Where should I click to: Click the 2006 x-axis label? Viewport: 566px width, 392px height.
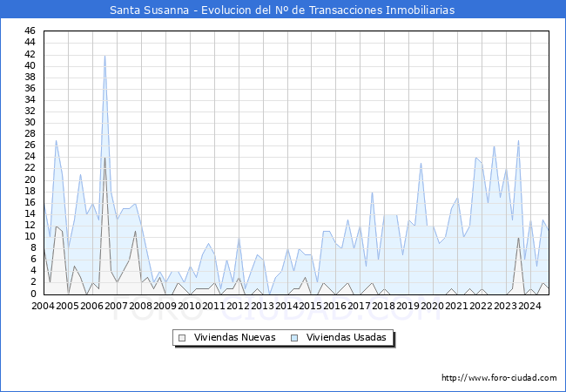click(91, 306)
